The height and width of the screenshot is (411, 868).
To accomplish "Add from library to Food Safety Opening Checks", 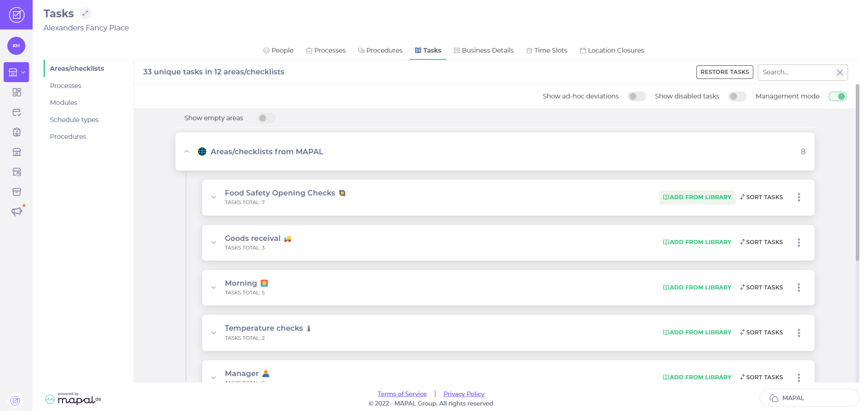I will point(697,197).
